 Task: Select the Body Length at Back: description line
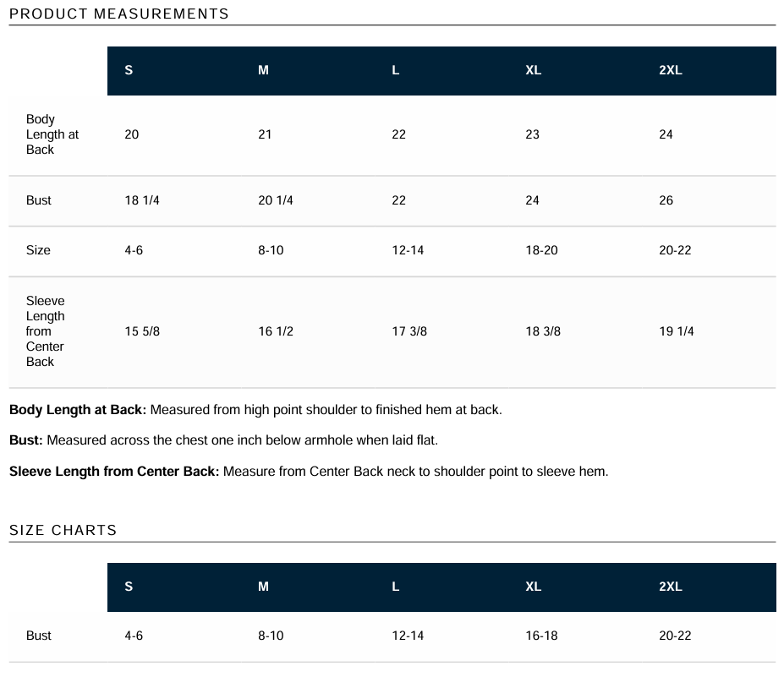click(x=255, y=410)
